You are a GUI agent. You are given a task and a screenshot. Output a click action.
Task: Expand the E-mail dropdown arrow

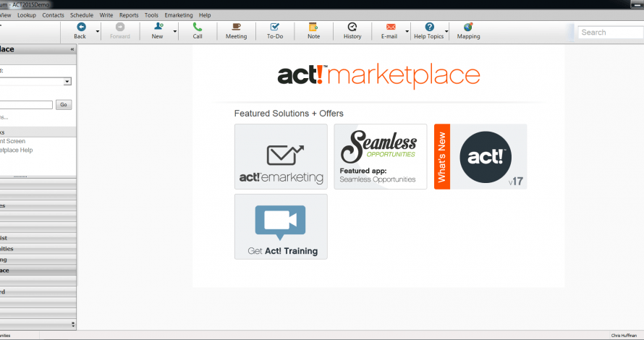tap(407, 31)
